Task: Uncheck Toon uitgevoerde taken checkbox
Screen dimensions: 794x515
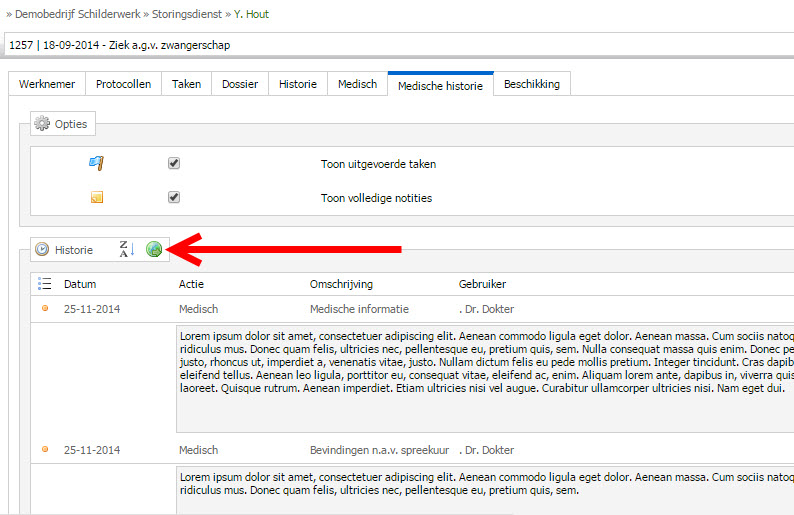Action: pyautogui.click(x=174, y=163)
